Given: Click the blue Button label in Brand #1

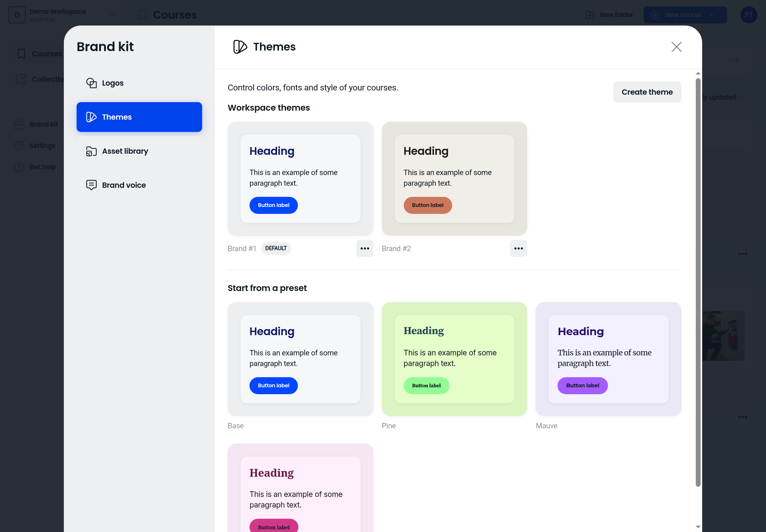Looking at the screenshot, I should coord(273,205).
